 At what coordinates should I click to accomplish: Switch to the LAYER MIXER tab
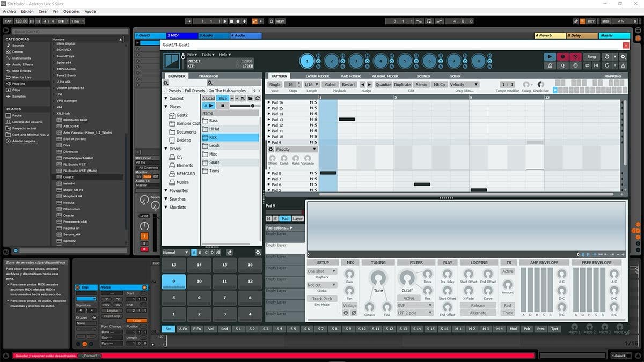(x=317, y=76)
